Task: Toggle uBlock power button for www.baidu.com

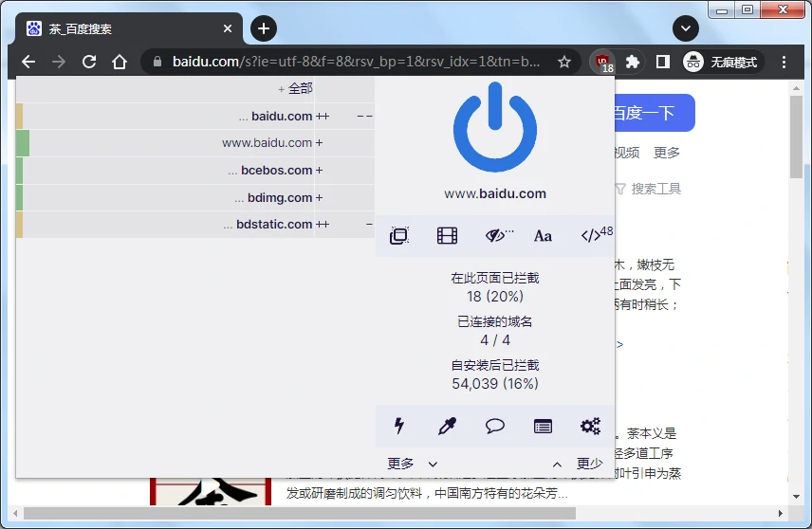Action: (x=494, y=127)
